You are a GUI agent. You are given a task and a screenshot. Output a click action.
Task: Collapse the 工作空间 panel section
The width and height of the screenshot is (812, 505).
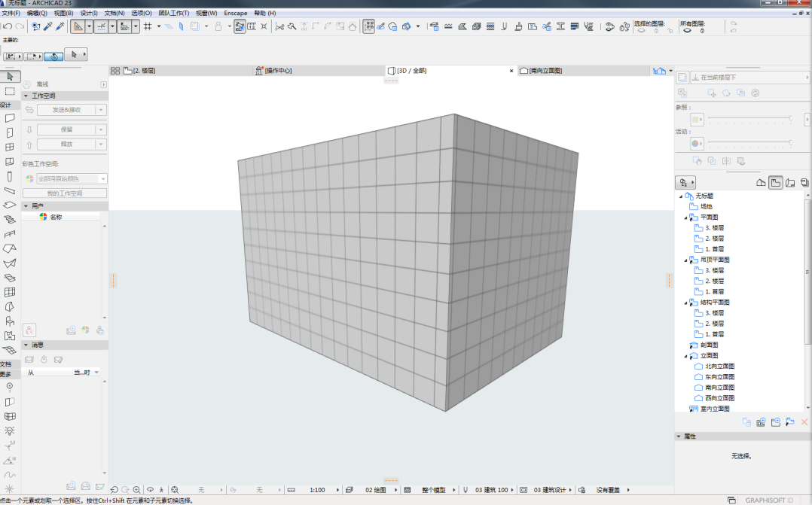pyautogui.click(x=26, y=96)
